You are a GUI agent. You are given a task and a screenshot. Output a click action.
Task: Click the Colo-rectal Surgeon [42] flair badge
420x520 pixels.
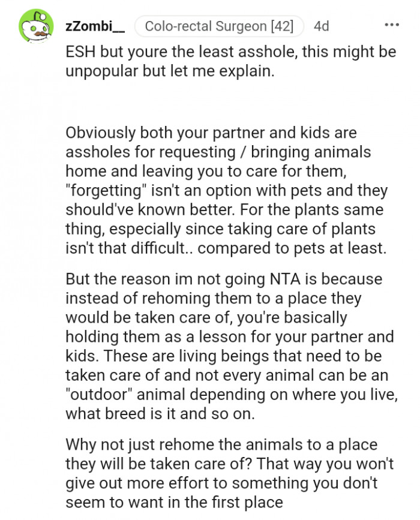[219, 26]
